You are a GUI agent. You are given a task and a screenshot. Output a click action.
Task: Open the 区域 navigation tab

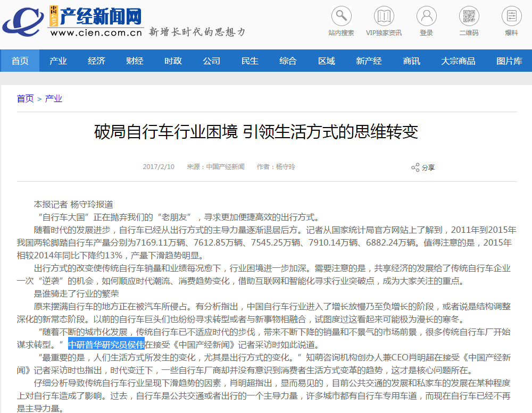coord(327,61)
